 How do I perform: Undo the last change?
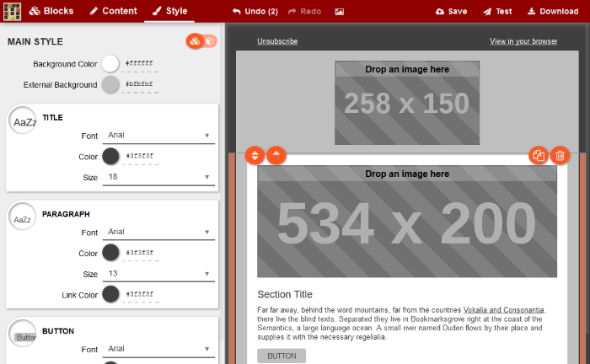coord(255,12)
